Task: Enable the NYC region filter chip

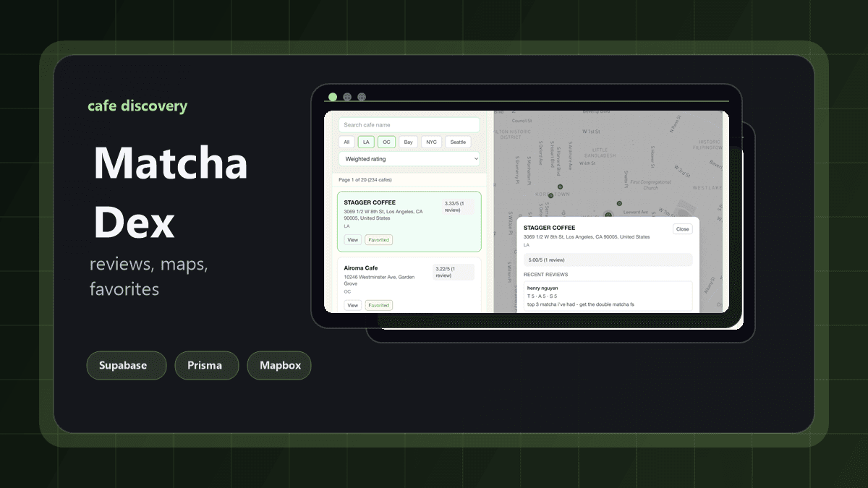Action: (431, 142)
